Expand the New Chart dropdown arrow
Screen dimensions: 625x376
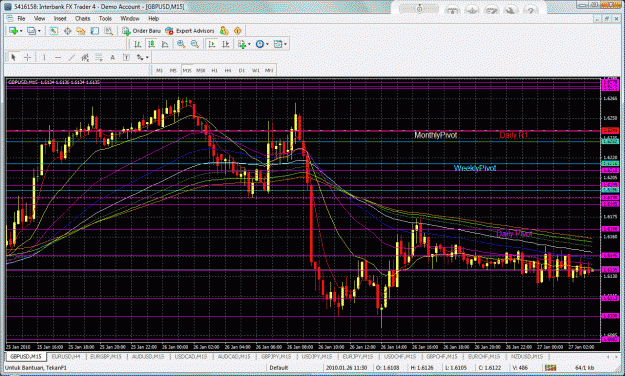(21, 31)
